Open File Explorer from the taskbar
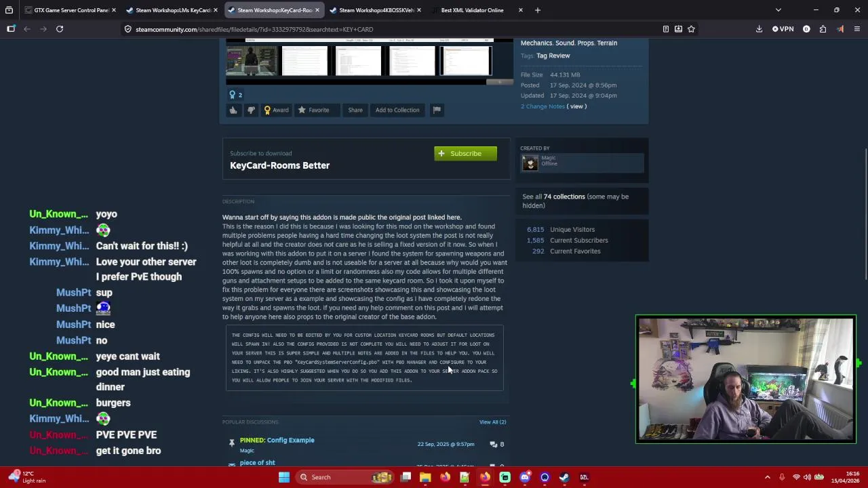 pyautogui.click(x=425, y=477)
